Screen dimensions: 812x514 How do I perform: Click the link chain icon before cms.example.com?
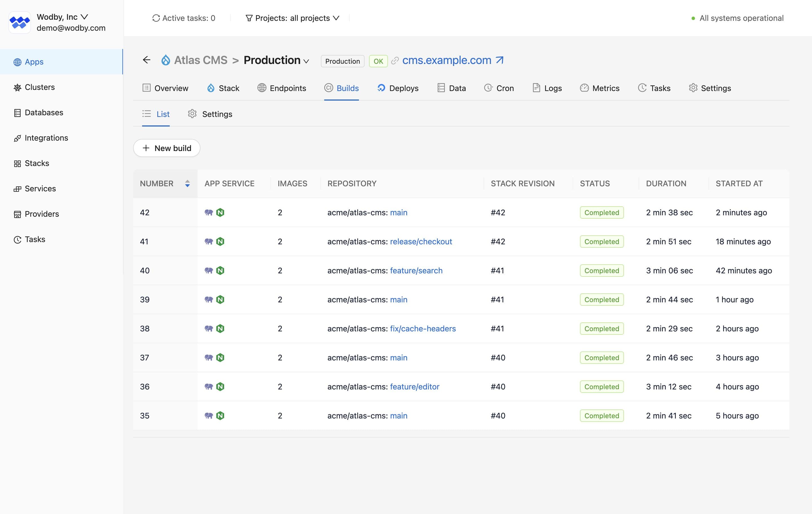coord(395,61)
